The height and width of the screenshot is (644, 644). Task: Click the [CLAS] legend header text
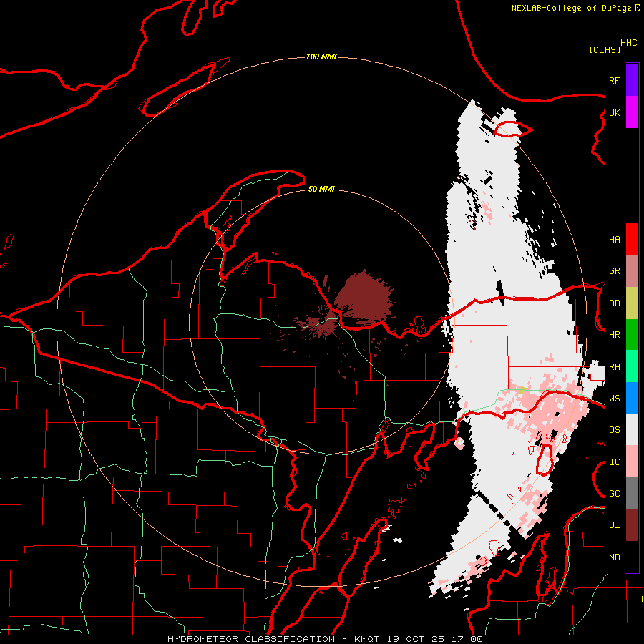605,49
